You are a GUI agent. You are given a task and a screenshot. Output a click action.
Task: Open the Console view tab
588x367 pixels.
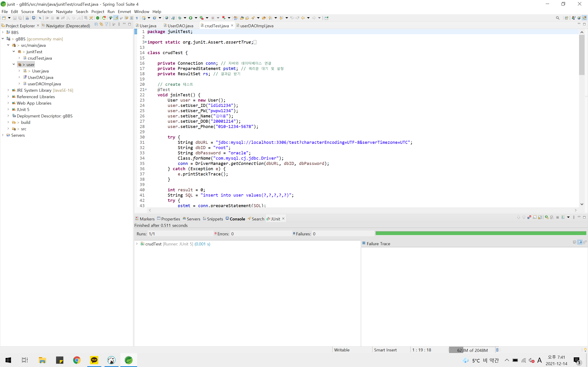tap(237, 219)
